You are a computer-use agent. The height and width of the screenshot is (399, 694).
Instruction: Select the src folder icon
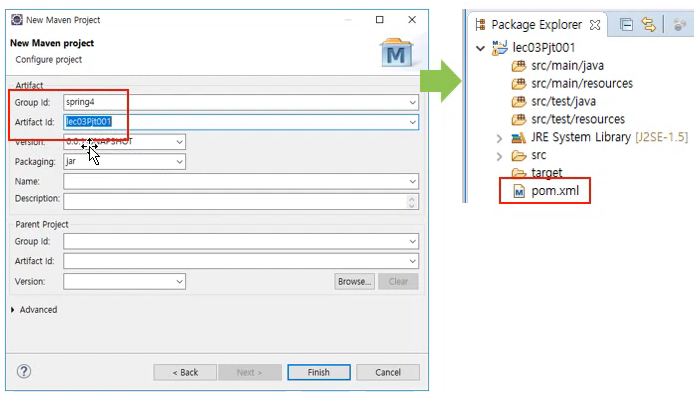pyautogui.click(x=518, y=155)
